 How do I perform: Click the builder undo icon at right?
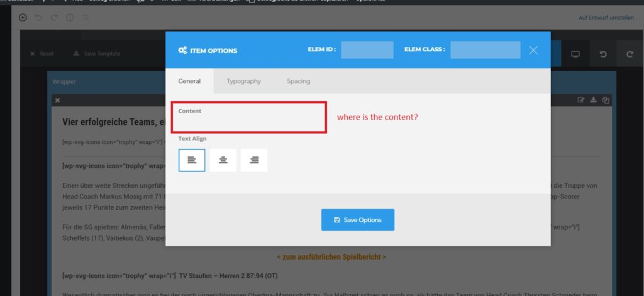point(602,54)
